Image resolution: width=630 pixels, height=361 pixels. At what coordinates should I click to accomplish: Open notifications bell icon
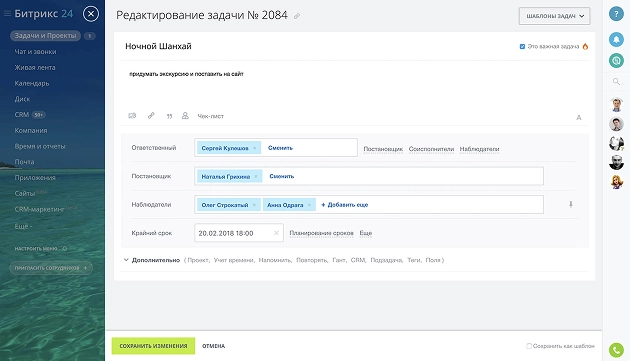616,39
